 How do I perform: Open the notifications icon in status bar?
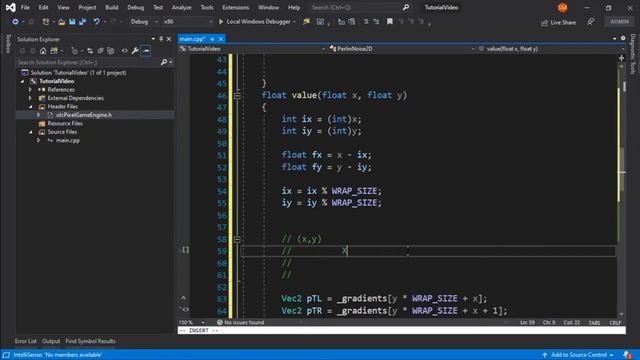click(627, 355)
